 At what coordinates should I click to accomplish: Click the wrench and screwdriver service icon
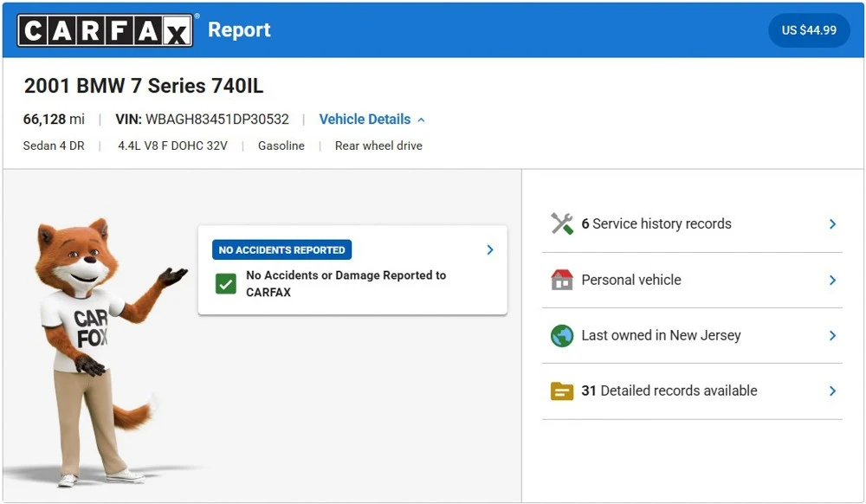click(562, 223)
